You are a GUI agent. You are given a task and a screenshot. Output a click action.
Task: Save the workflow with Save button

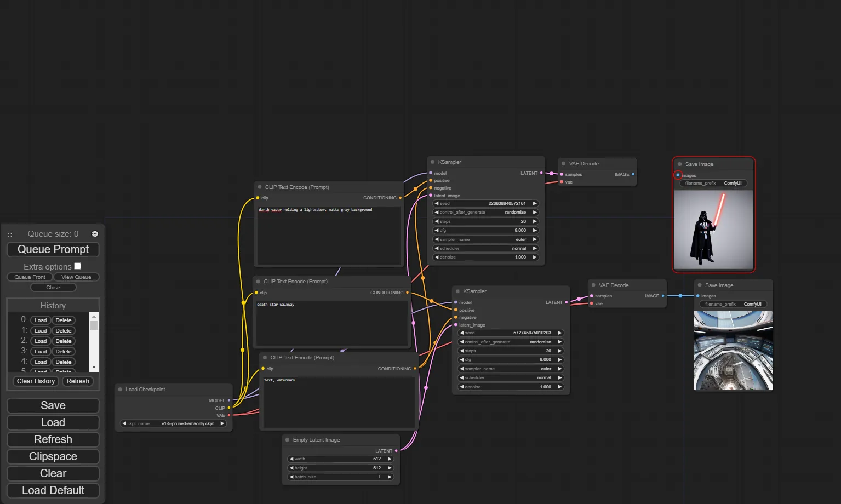coord(53,405)
